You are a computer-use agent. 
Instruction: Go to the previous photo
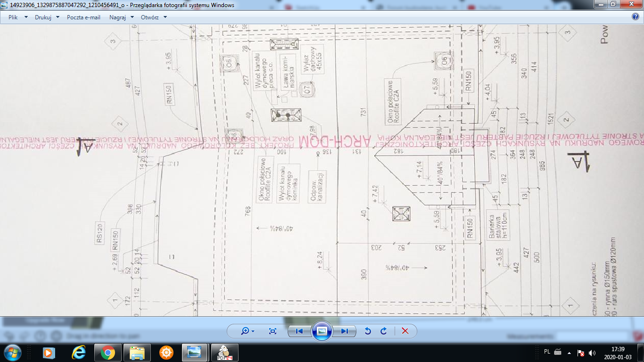[x=299, y=331]
